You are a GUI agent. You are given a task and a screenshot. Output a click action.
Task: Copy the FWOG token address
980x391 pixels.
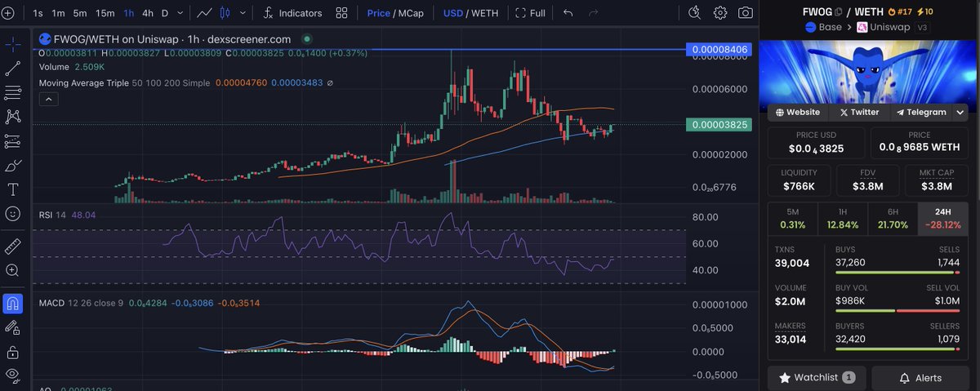[839, 11]
